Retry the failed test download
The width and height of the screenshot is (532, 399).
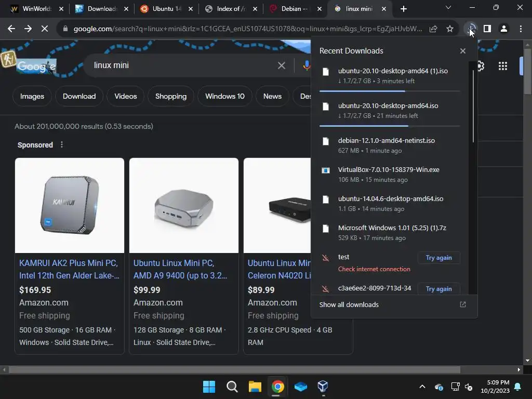[x=438, y=258]
